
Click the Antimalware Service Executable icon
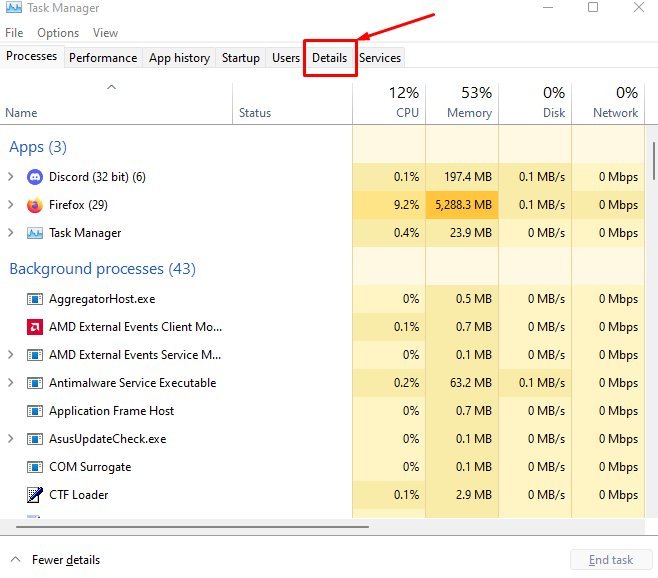(34, 383)
